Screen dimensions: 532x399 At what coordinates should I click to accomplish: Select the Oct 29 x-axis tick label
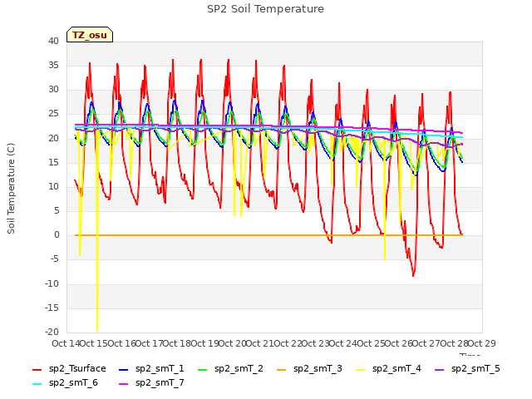[x=482, y=343]
